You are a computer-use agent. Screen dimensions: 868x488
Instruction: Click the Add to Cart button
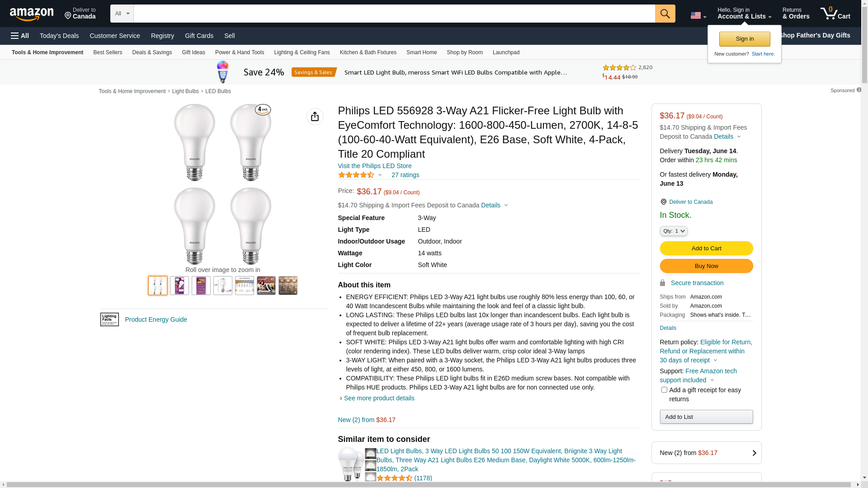tap(706, 248)
